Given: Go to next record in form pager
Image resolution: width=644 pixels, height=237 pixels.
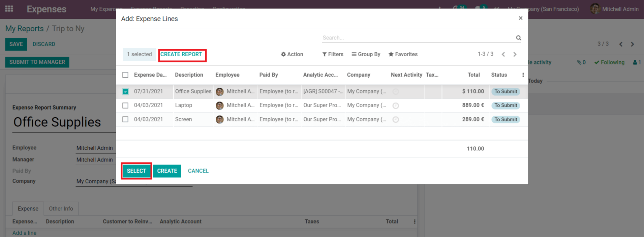Looking at the screenshot, I should coord(633,44).
